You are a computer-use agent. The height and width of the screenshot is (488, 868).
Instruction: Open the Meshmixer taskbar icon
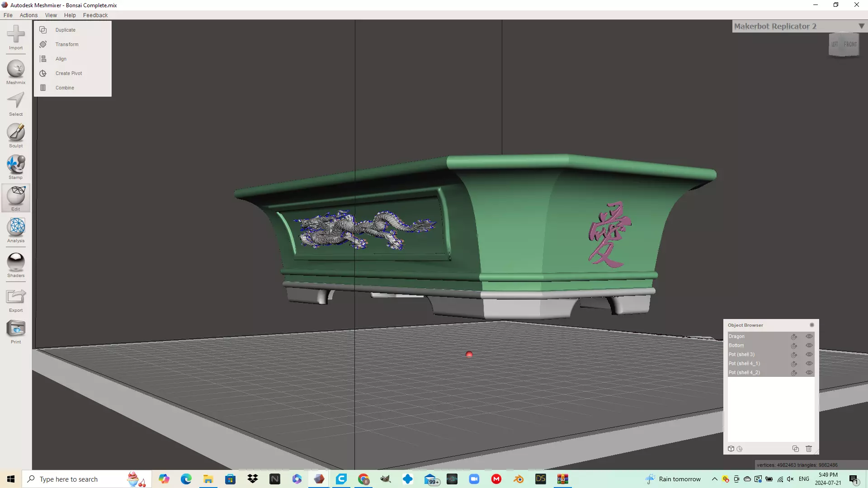319,479
